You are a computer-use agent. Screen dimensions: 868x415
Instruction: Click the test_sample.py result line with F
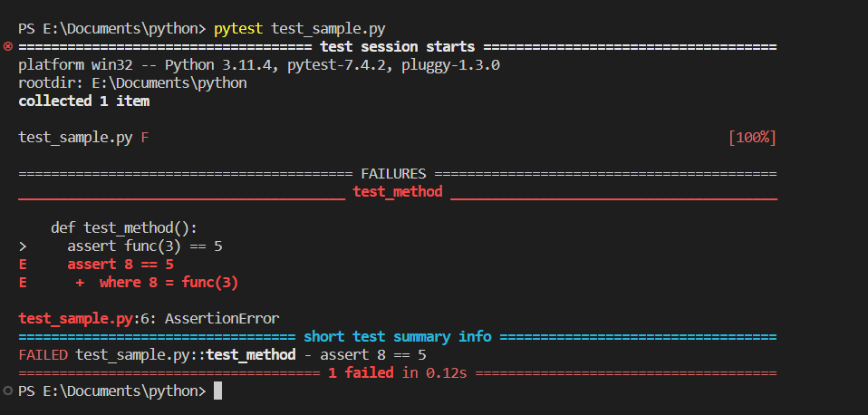pyautogui.click(x=76, y=137)
